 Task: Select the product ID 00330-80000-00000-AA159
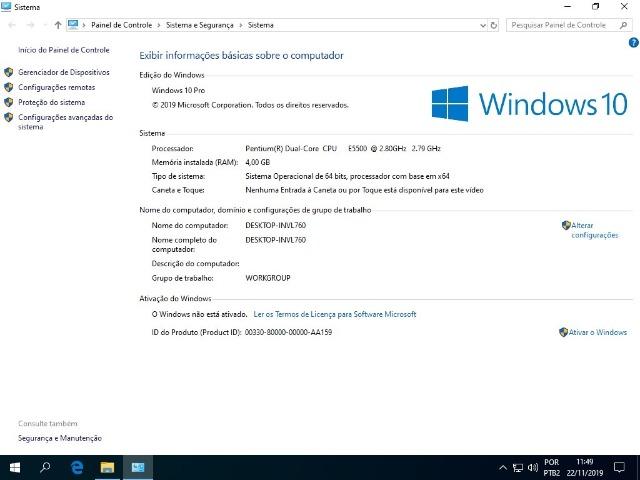288,332
